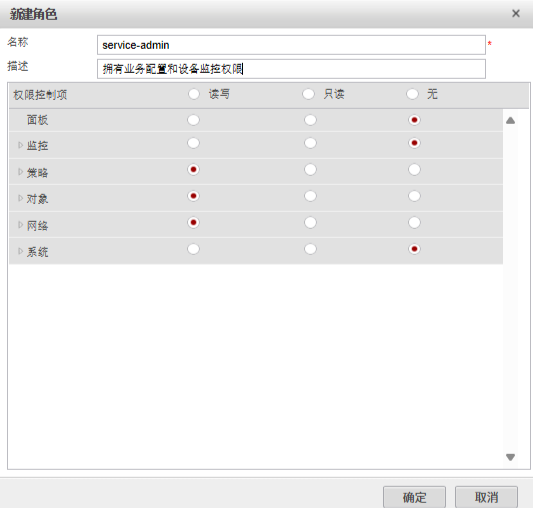Set 监控 permission to 无
This screenshot has height=508, width=533.
(414, 143)
